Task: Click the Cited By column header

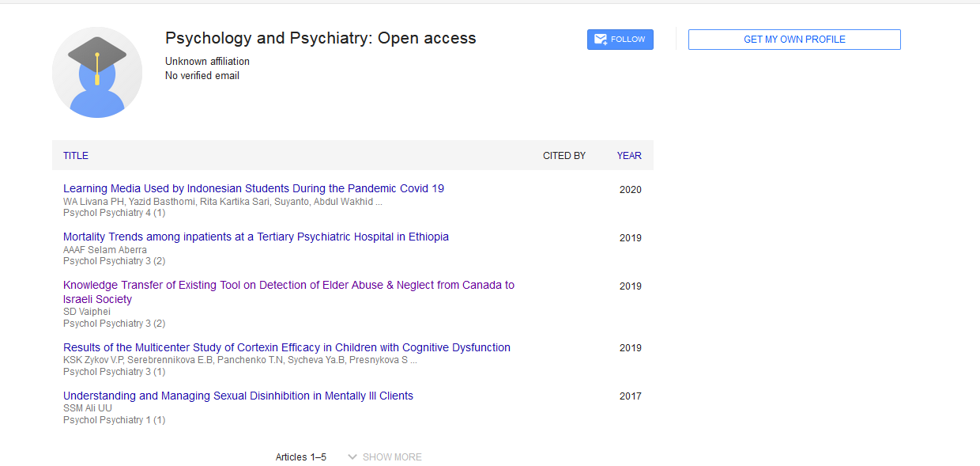Action: (563, 156)
